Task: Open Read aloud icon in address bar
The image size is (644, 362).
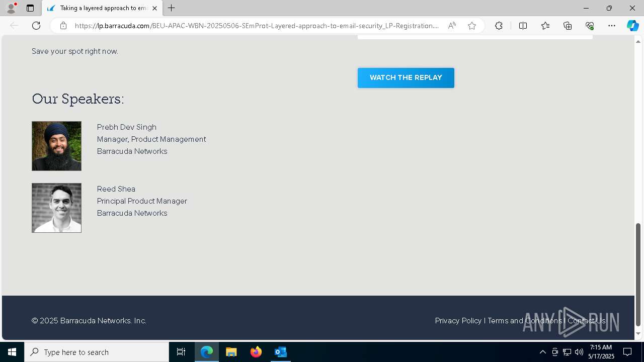Action: pos(452,26)
